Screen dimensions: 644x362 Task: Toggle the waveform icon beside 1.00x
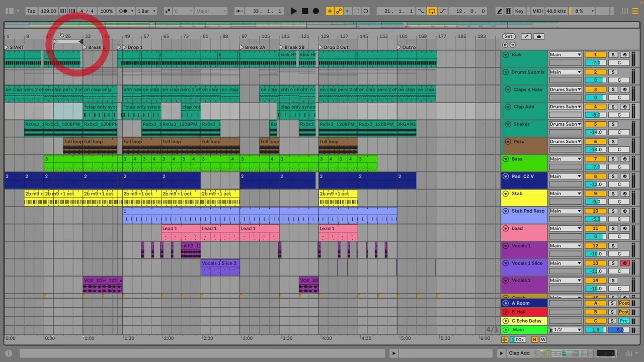(505, 340)
